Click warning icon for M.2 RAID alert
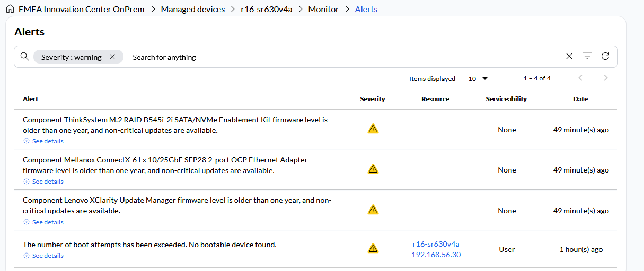Viewport: 644px width, 271px height. tap(373, 129)
